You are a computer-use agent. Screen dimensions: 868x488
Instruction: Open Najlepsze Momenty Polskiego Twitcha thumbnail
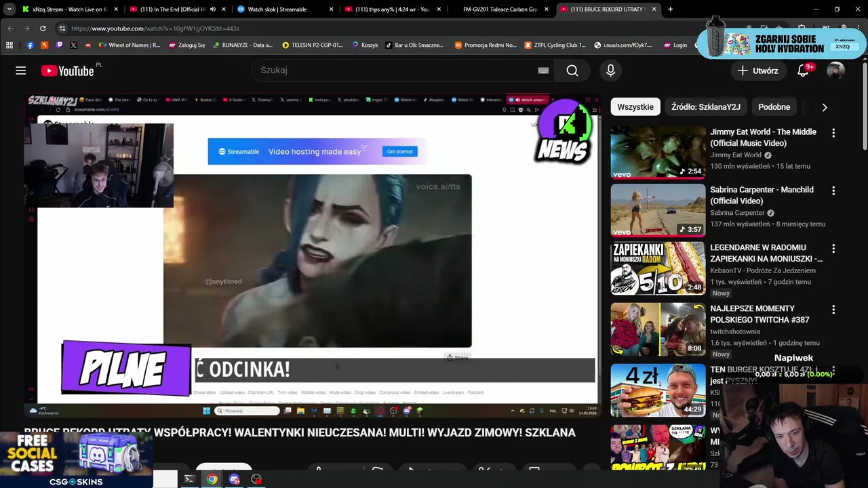pyautogui.click(x=658, y=329)
